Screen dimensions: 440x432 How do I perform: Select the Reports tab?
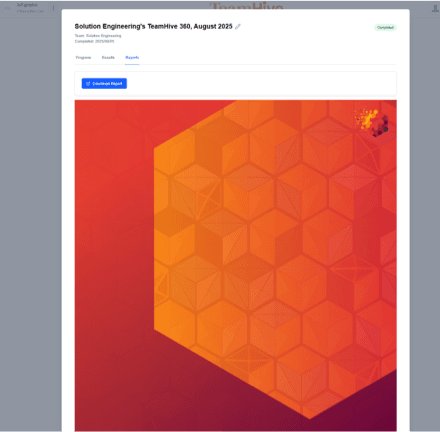tap(132, 58)
